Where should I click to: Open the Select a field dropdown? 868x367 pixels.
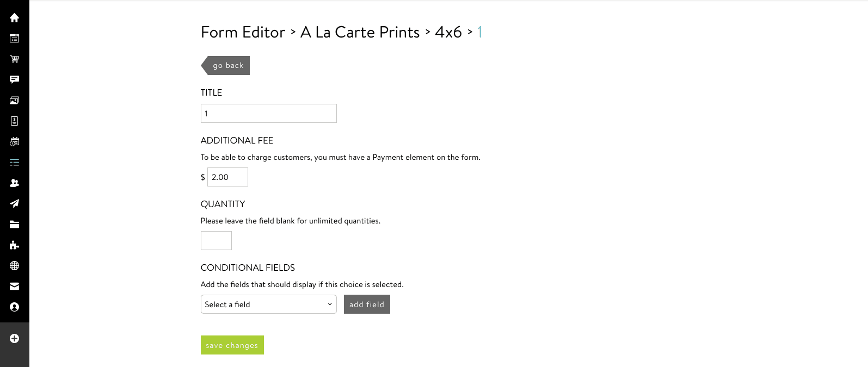pos(268,304)
